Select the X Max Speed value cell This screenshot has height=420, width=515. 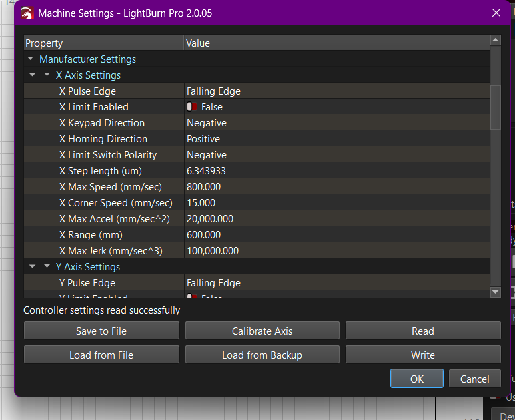tap(336, 187)
